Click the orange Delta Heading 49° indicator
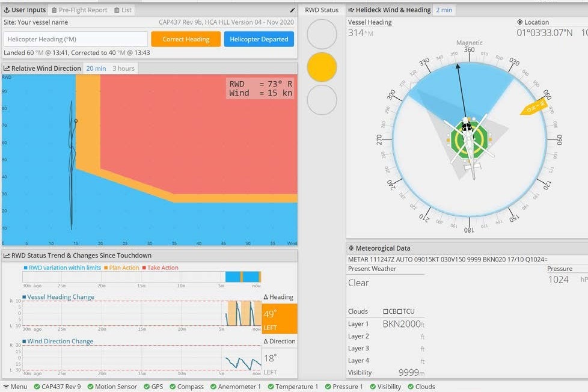The height and width of the screenshot is (392, 588). coord(279,319)
